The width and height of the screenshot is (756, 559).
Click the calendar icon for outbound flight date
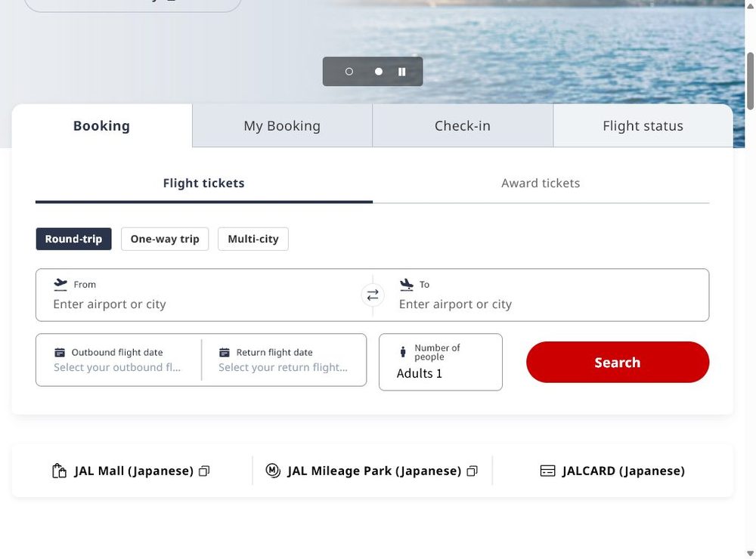point(60,352)
